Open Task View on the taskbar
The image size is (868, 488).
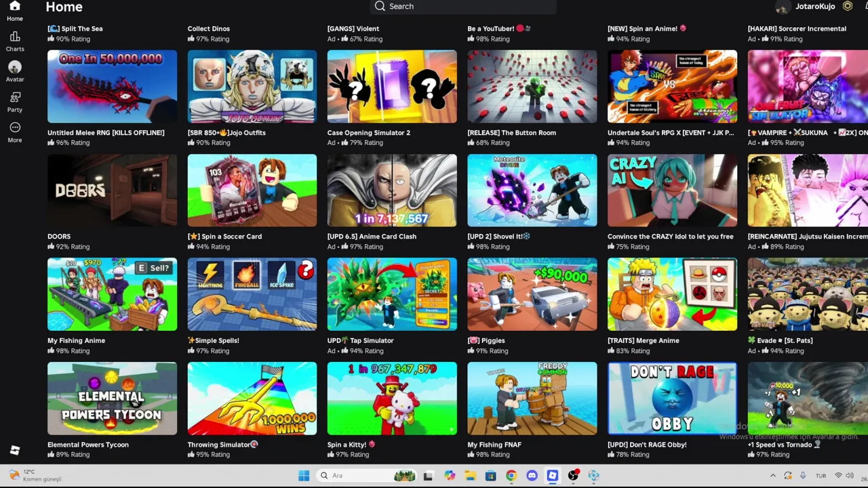point(428,476)
